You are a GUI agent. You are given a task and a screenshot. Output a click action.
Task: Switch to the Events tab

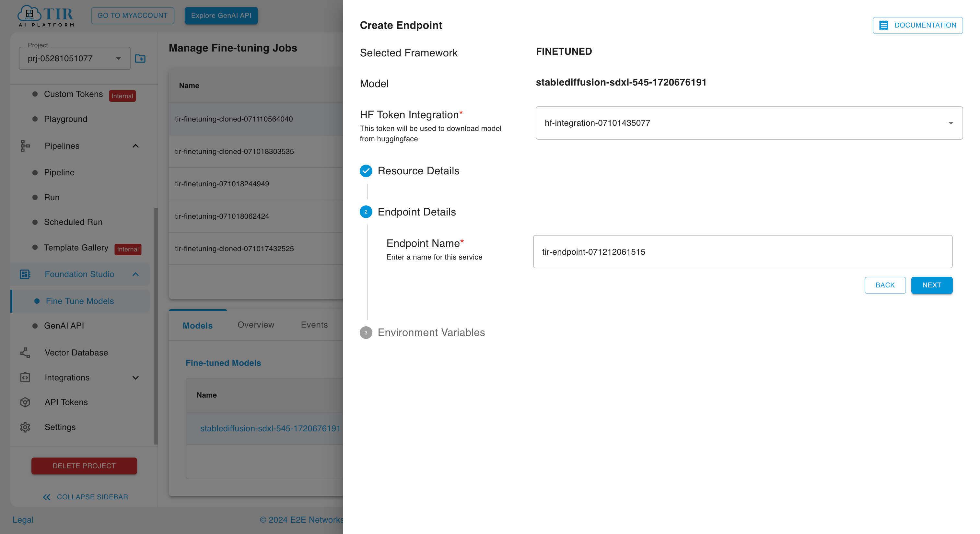click(x=314, y=324)
